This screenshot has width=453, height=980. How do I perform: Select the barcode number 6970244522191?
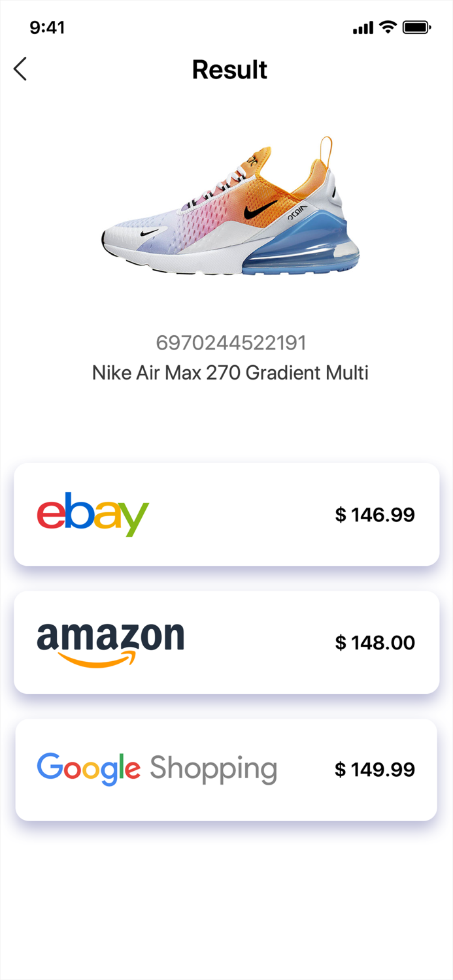tap(230, 342)
